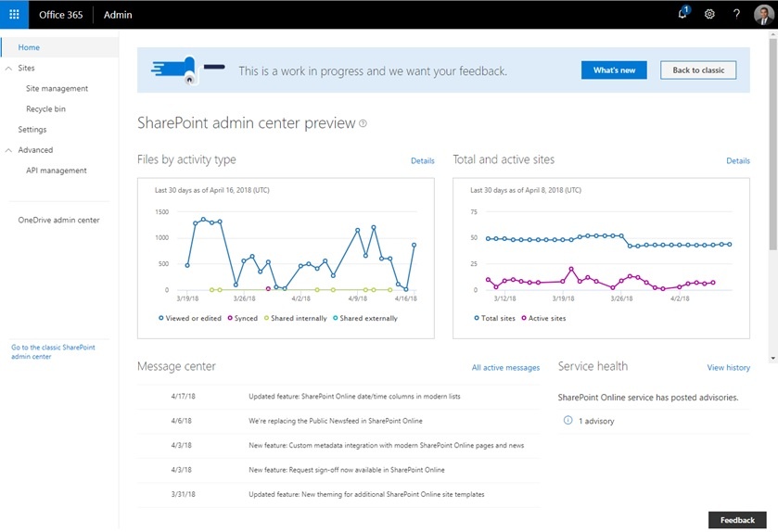This screenshot has width=778, height=532.
Task: Open Custom metadata integration message
Action: coord(386,445)
